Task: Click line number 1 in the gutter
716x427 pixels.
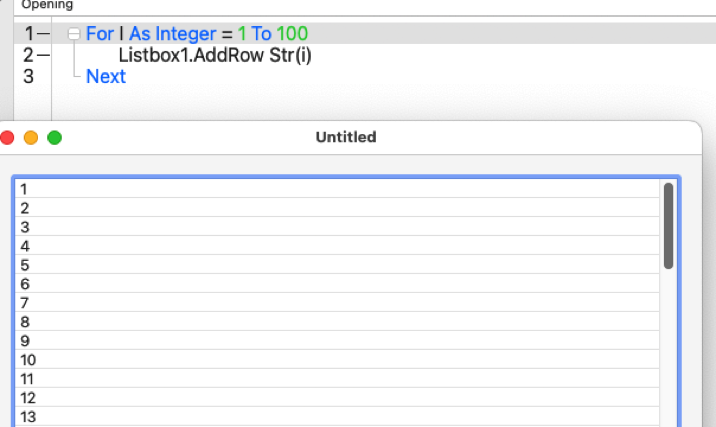Action: point(29,34)
